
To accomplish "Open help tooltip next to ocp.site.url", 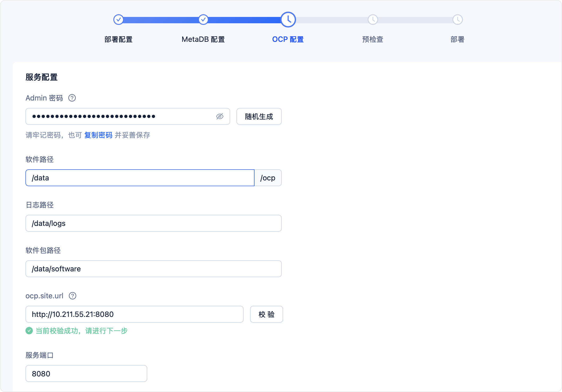I will click(72, 296).
